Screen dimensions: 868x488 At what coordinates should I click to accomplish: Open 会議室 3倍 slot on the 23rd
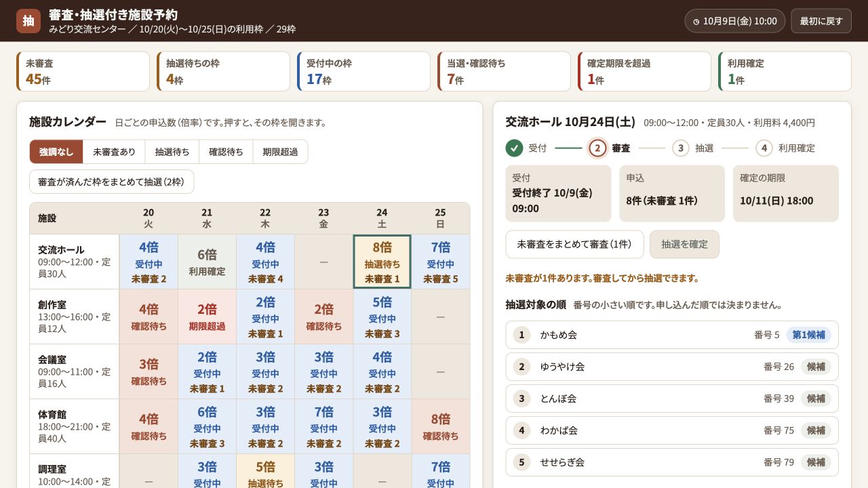click(x=323, y=371)
